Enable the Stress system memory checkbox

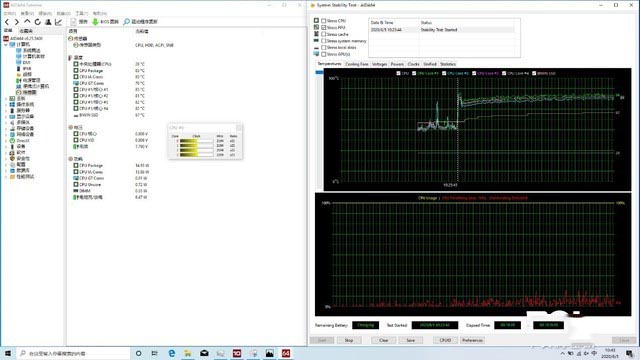click(x=324, y=41)
